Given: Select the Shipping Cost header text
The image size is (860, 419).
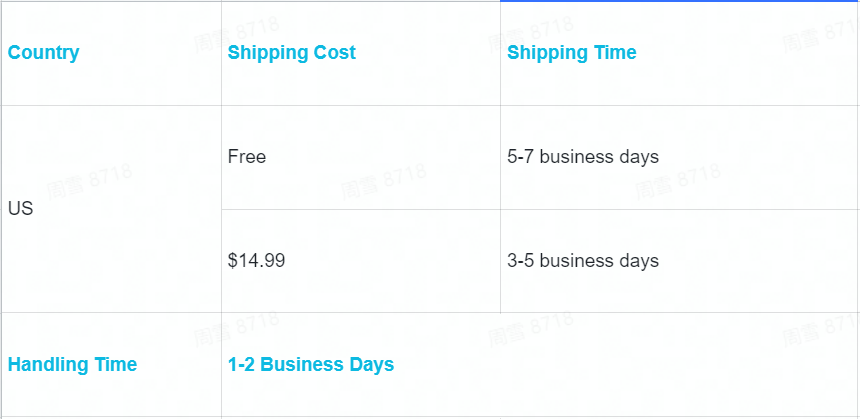Looking at the screenshot, I should pos(292,53).
